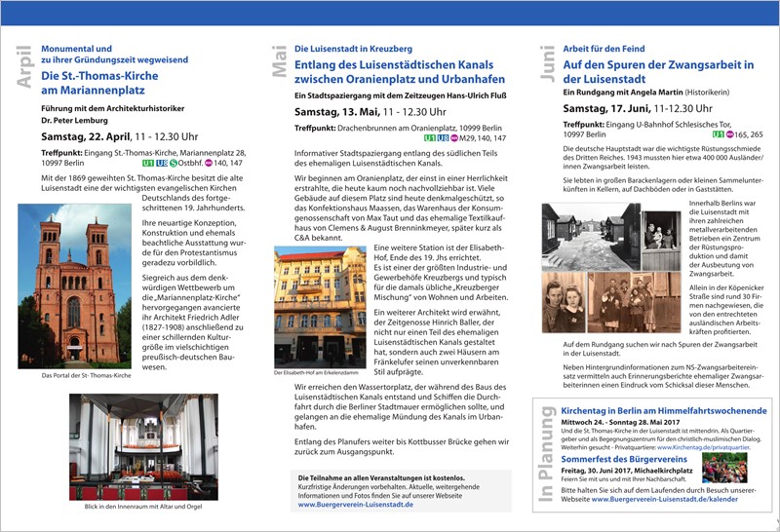Click the bus icon before 165, 265
Viewport: 780px width, 532px height.
(731, 134)
